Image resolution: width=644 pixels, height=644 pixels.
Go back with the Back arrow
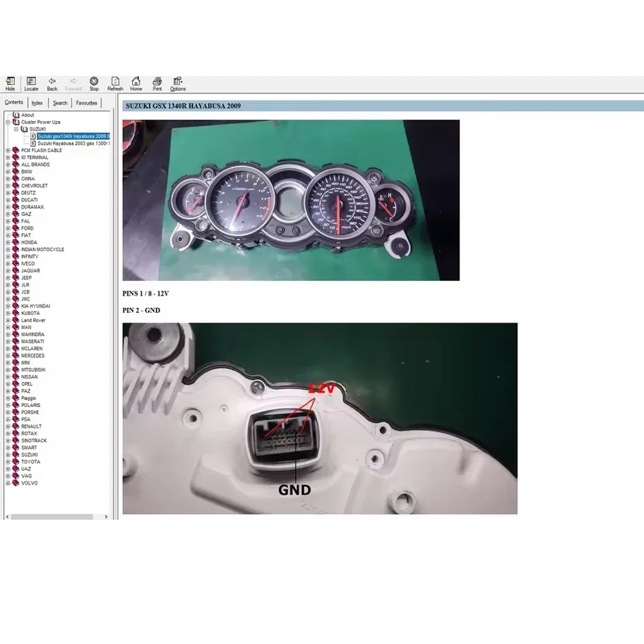(x=52, y=83)
